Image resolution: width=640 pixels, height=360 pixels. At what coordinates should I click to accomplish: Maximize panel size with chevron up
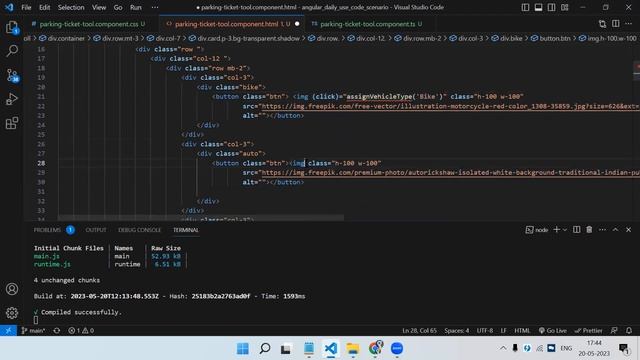coord(616,230)
